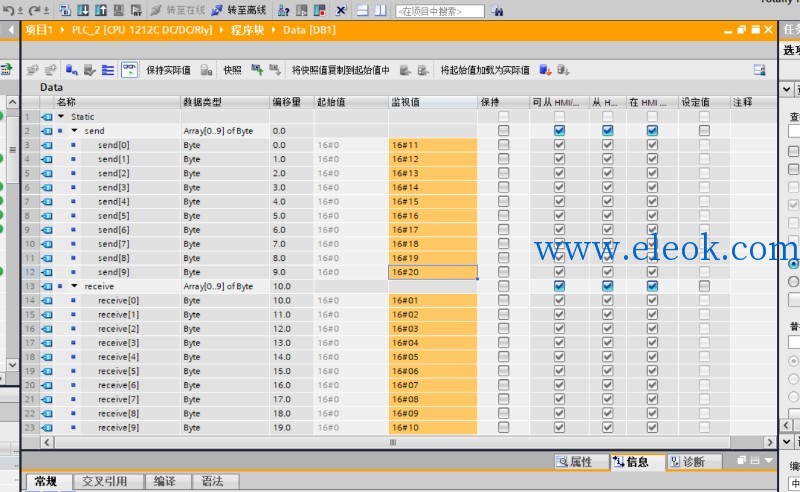800x492 pixels.
Task: Toggle 在HMI checkbox for receive row
Action: pos(652,286)
